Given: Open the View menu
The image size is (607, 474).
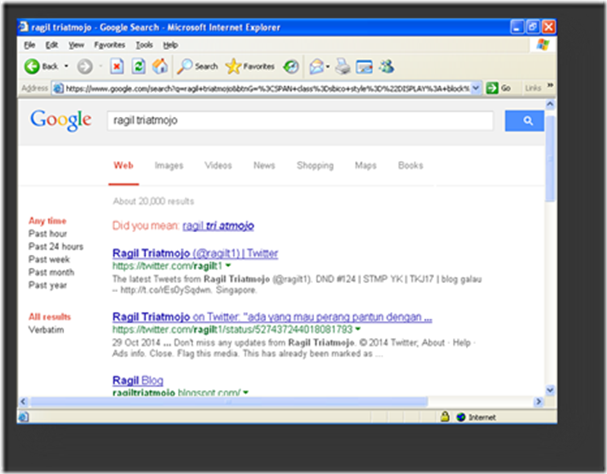Looking at the screenshot, I should pyautogui.click(x=76, y=45).
